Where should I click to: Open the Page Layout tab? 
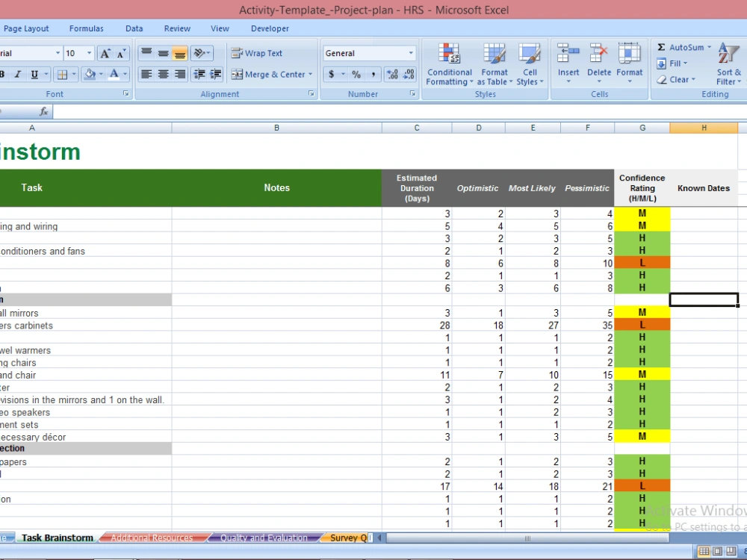(x=25, y=28)
